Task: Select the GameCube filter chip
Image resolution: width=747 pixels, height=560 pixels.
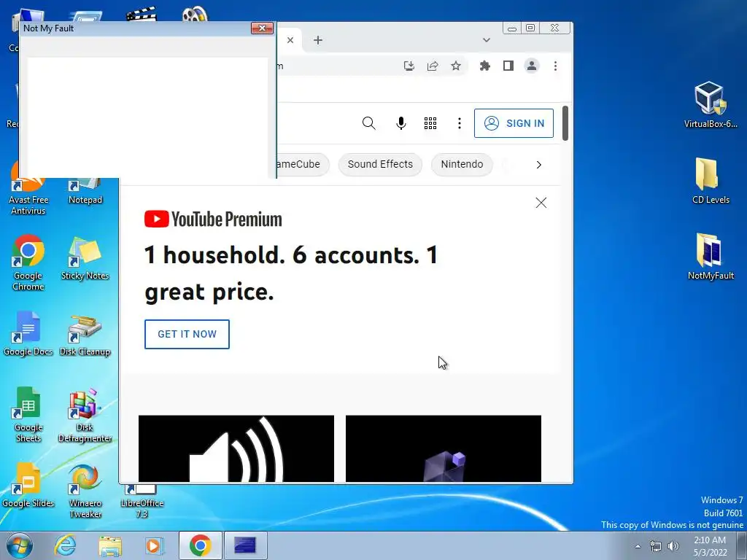Action: pos(301,164)
